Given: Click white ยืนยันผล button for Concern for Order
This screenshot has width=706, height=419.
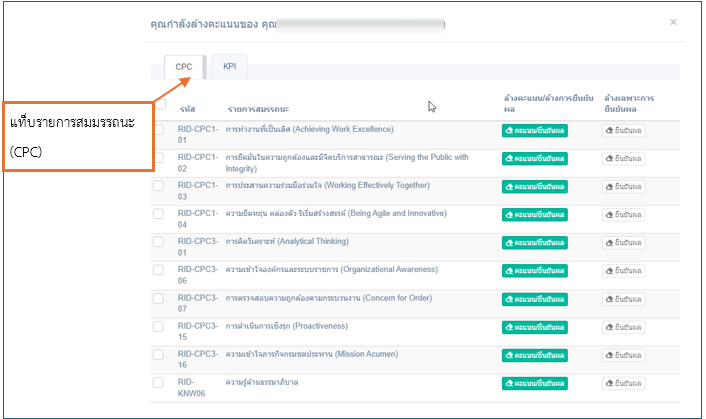Looking at the screenshot, I should [624, 299].
